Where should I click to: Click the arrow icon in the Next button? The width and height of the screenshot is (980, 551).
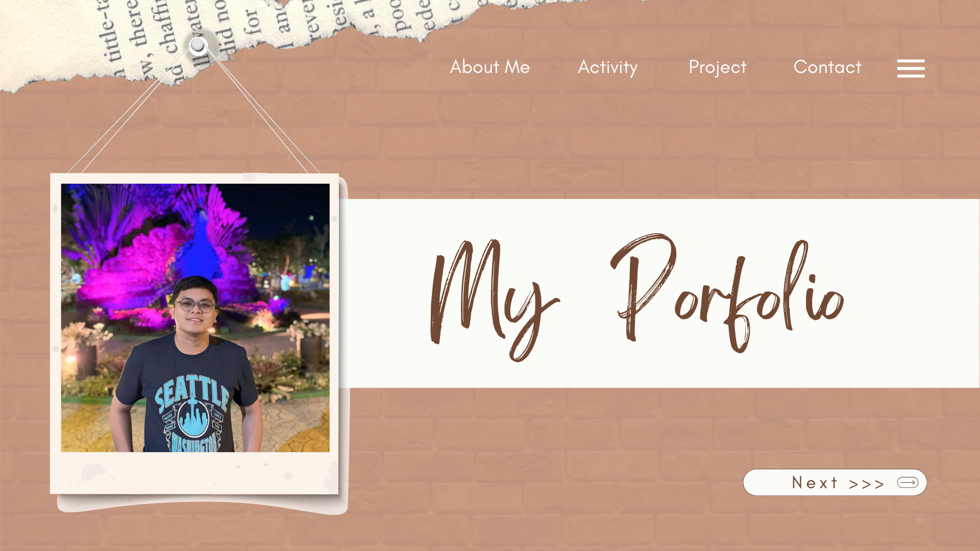(908, 482)
